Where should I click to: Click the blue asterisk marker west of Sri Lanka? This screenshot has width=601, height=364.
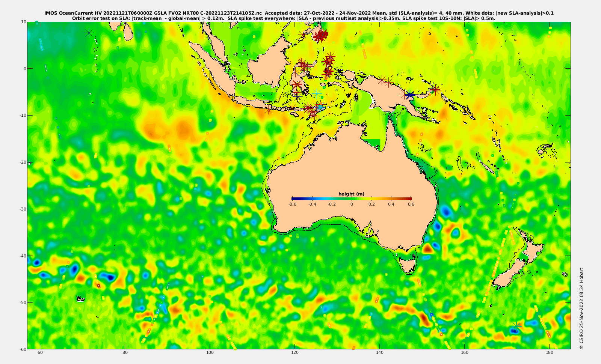89,33
